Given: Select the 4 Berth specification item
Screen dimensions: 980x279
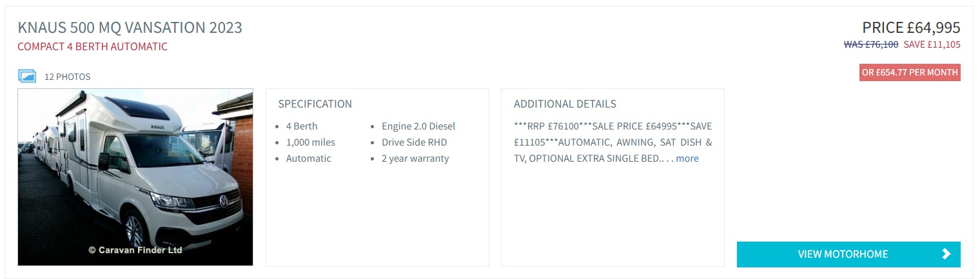Looking at the screenshot, I should click(x=302, y=126).
